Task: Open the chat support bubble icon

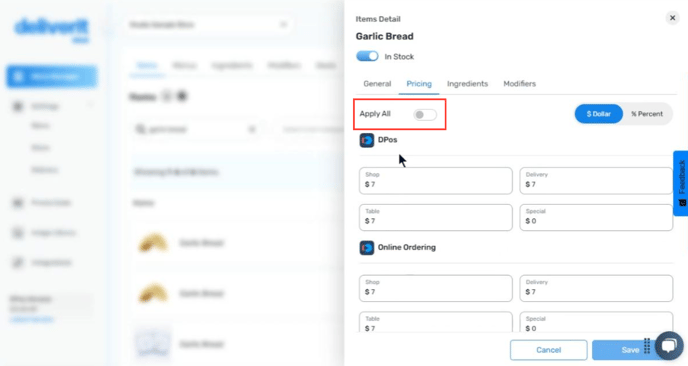Action: (x=669, y=346)
